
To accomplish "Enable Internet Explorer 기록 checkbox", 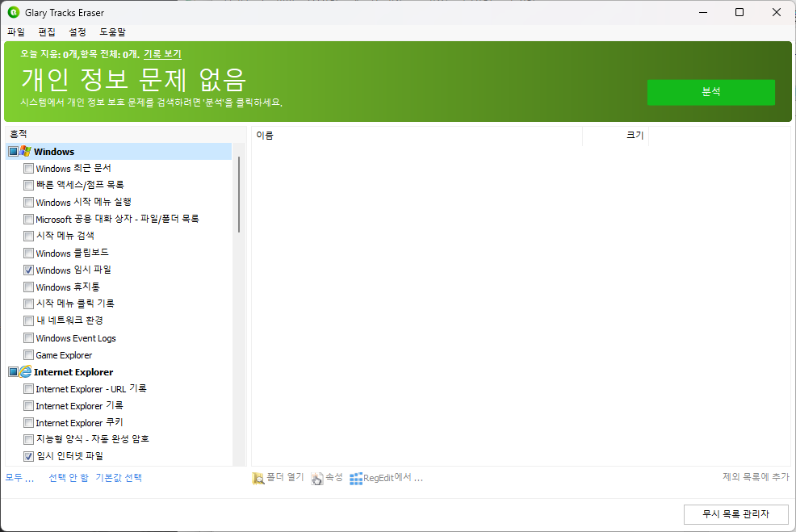I will 28,405.
